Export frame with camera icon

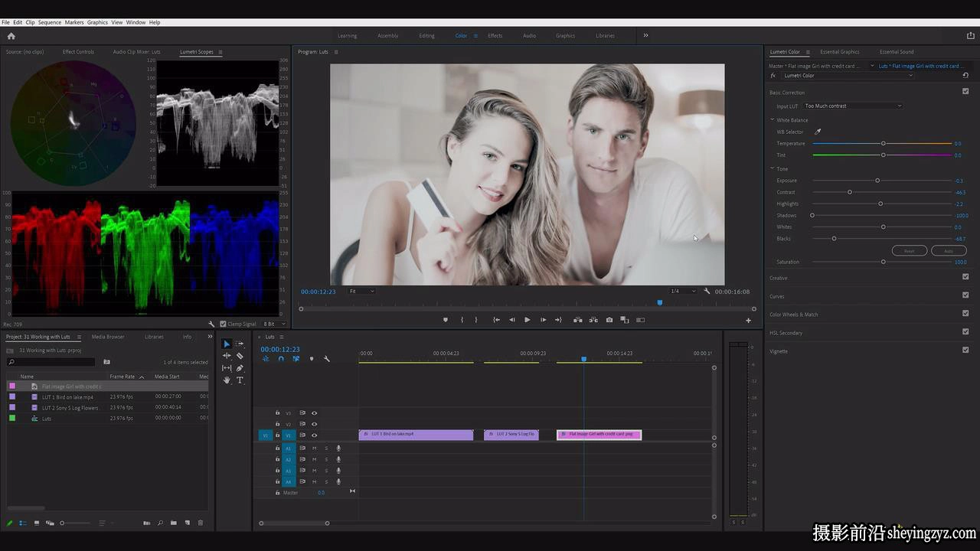(x=609, y=320)
